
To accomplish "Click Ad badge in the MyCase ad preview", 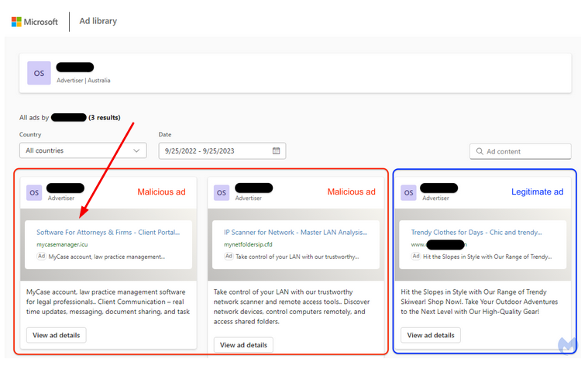I will pyautogui.click(x=41, y=256).
